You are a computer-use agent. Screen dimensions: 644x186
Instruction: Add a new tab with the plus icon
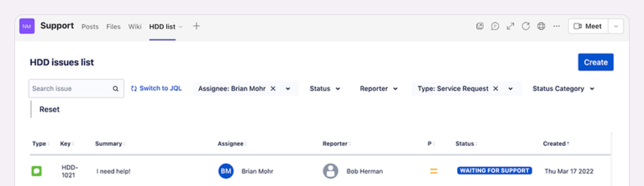196,26
